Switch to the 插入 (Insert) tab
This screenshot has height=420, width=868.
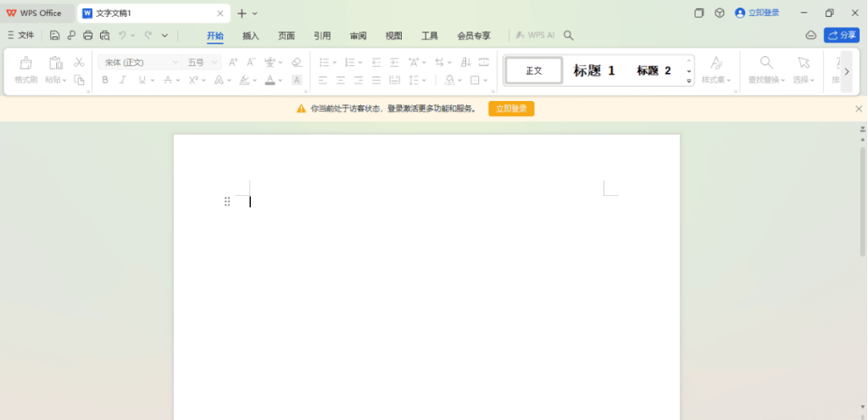point(250,36)
